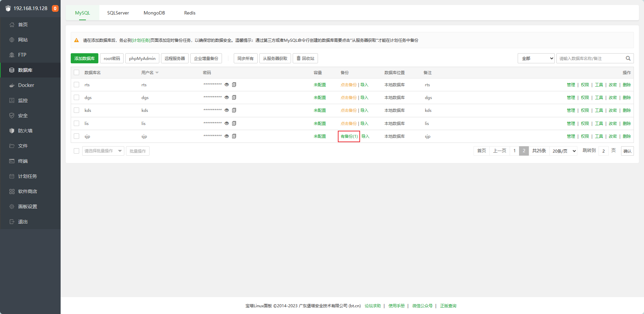This screenshot has width=644, height=314.
Task: Click the search magnifier icon
Action: [x=628, y=58]
